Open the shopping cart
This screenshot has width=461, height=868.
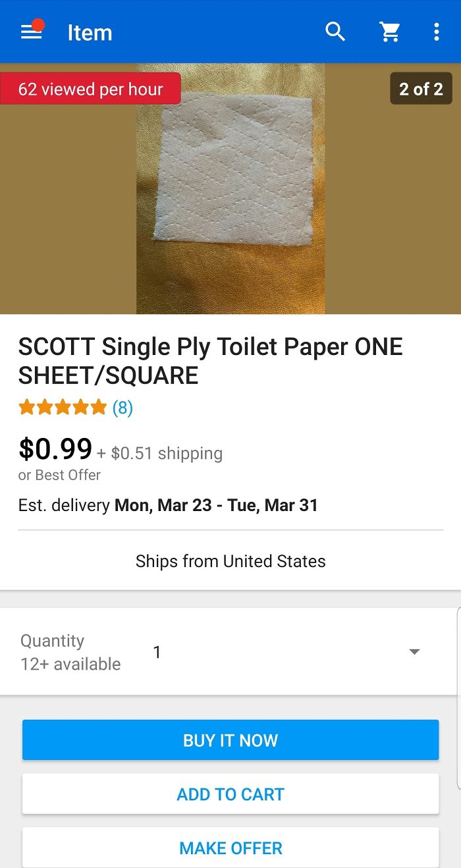tap(390, 32)
